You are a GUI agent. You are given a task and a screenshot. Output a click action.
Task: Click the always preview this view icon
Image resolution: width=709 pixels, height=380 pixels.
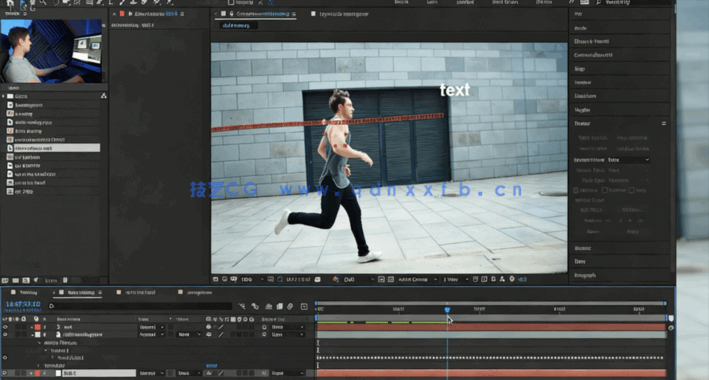pos(216,280)
